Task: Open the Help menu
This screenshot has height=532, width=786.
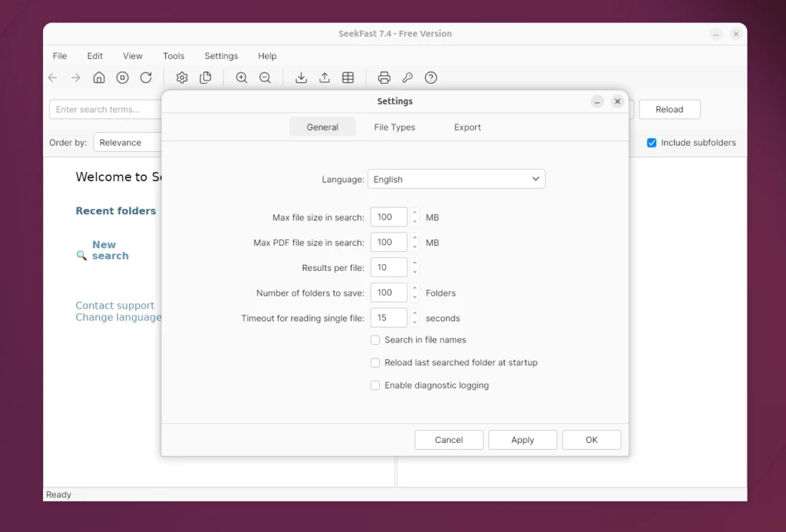Action: point(267,56)
